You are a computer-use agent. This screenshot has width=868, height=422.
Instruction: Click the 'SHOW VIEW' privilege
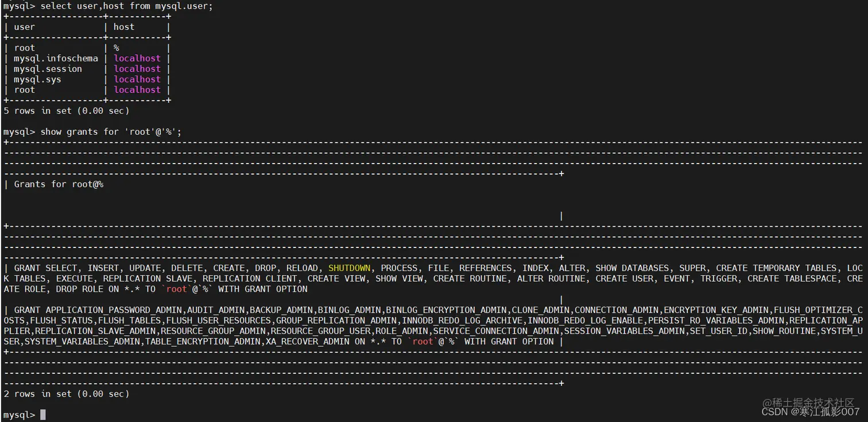[x=400, y=278]
